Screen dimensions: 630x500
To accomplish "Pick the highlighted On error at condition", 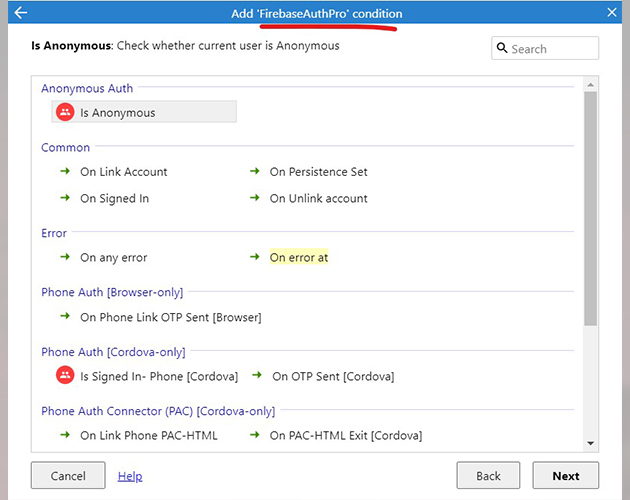I will point(298,258).
